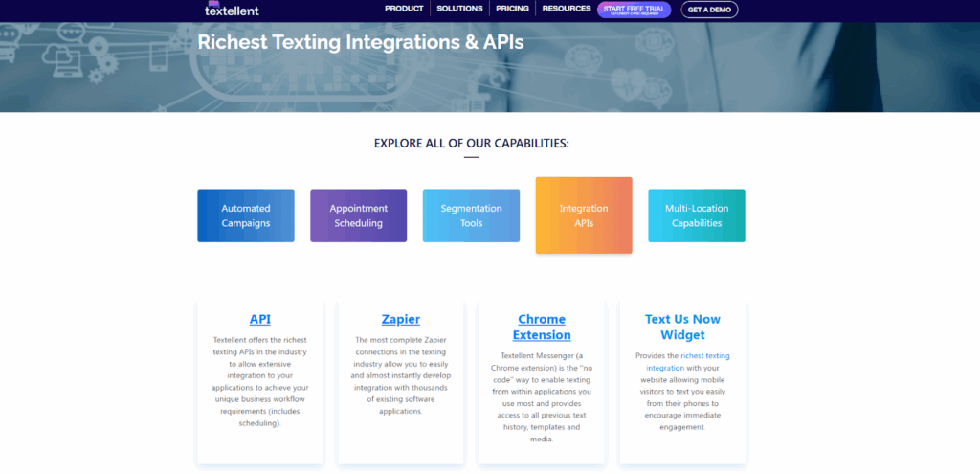Click the Start Free Trial button
Viewport: 980px width, 474px height.
pos(634,10)
